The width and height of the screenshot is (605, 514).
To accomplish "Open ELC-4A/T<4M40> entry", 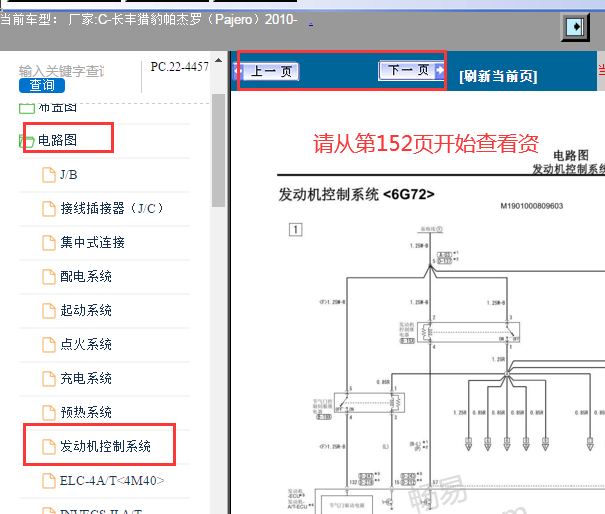I will [112, 480].
